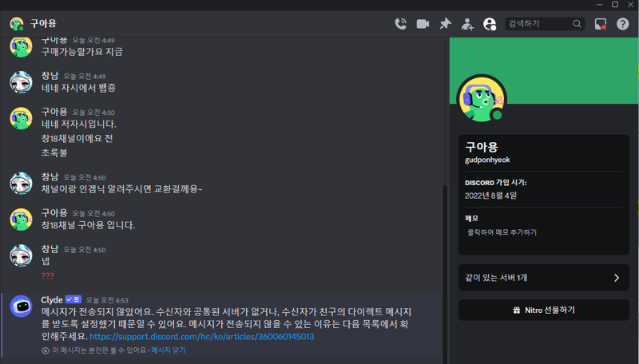Open the inbox icon

coord(601,24)
